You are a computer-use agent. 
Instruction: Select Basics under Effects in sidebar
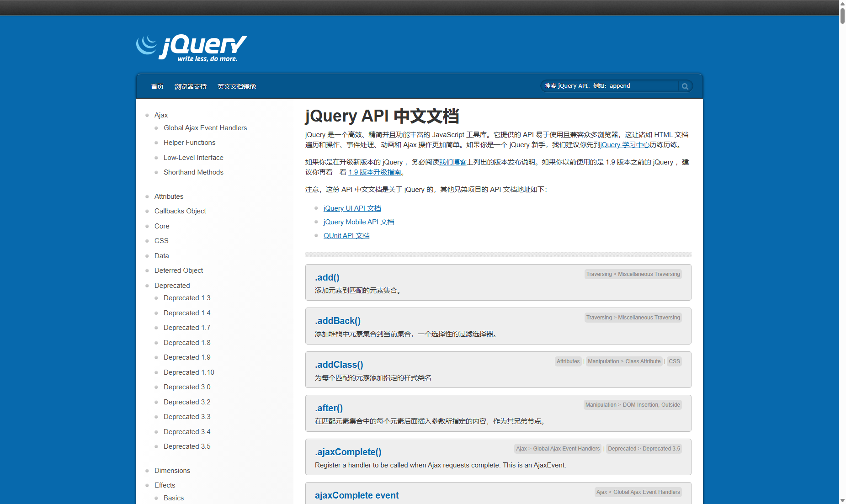tap(174, 498)
